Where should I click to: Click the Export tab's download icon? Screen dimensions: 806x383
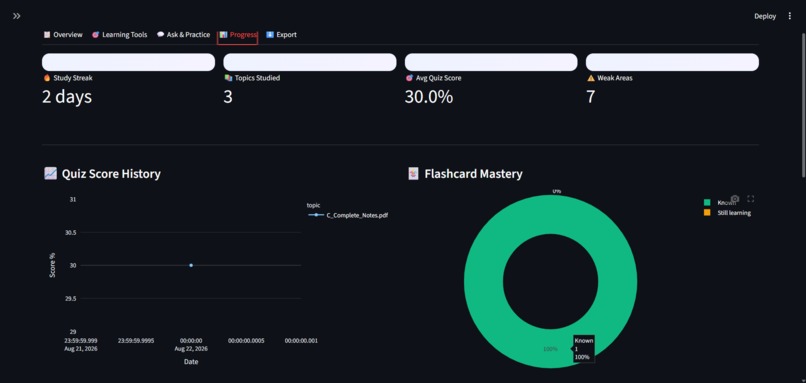270,34
